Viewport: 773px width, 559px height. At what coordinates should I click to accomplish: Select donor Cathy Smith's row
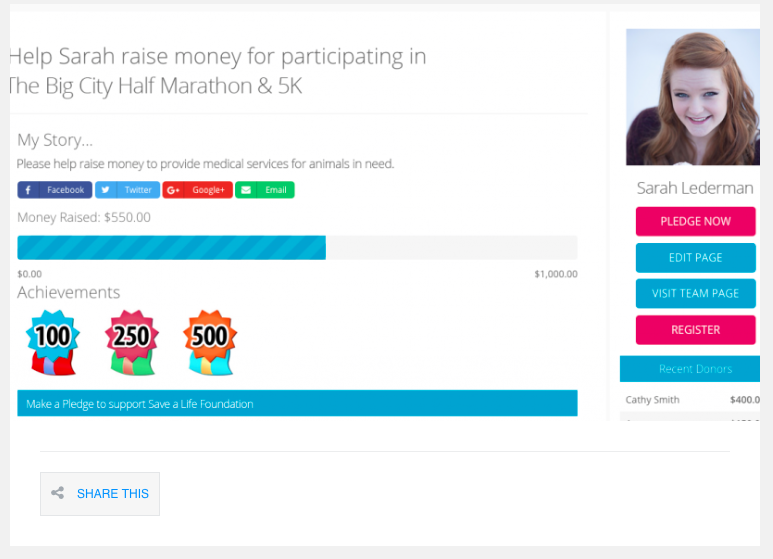click(690, 400)
